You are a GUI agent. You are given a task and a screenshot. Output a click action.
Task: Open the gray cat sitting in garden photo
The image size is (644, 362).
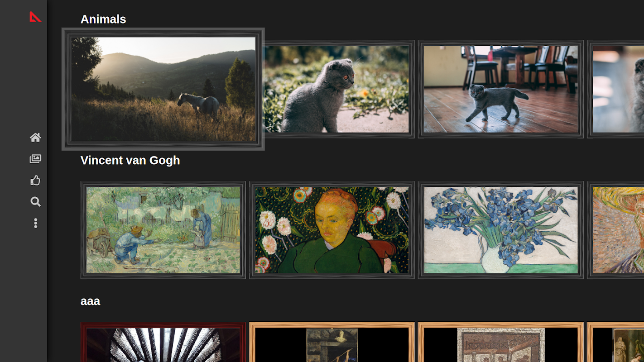coord(336,89)
